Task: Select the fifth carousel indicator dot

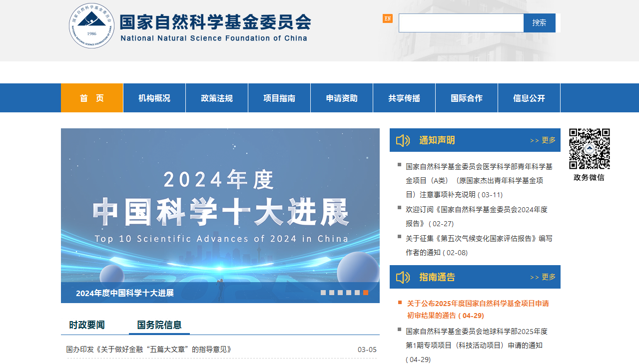Action: [357, 293]
